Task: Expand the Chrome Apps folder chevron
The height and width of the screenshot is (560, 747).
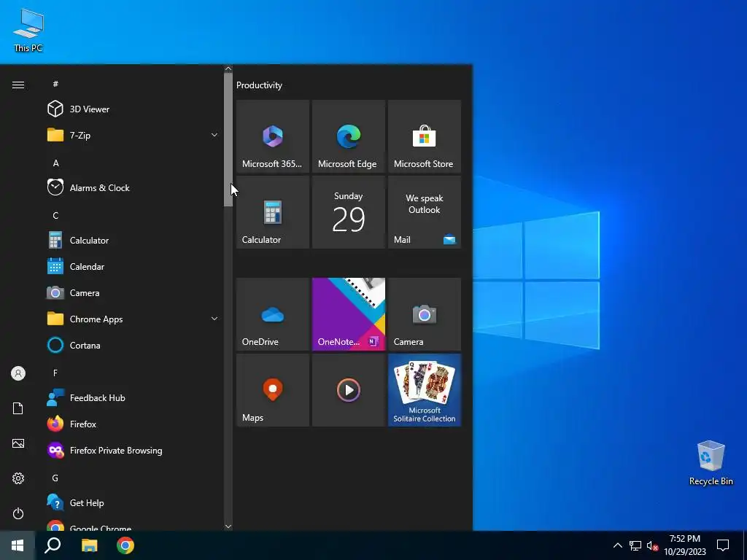Action: 214,319
